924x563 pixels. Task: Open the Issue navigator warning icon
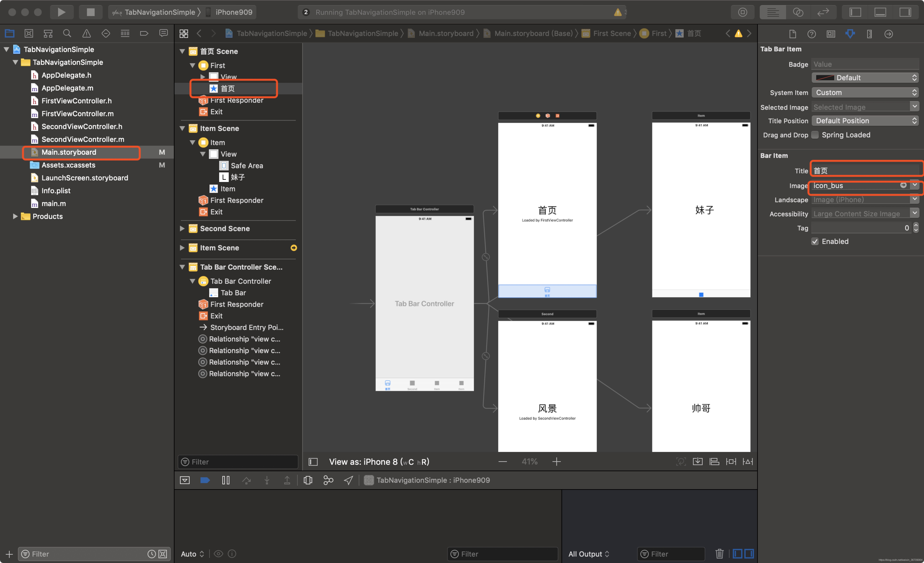[86, 33]
